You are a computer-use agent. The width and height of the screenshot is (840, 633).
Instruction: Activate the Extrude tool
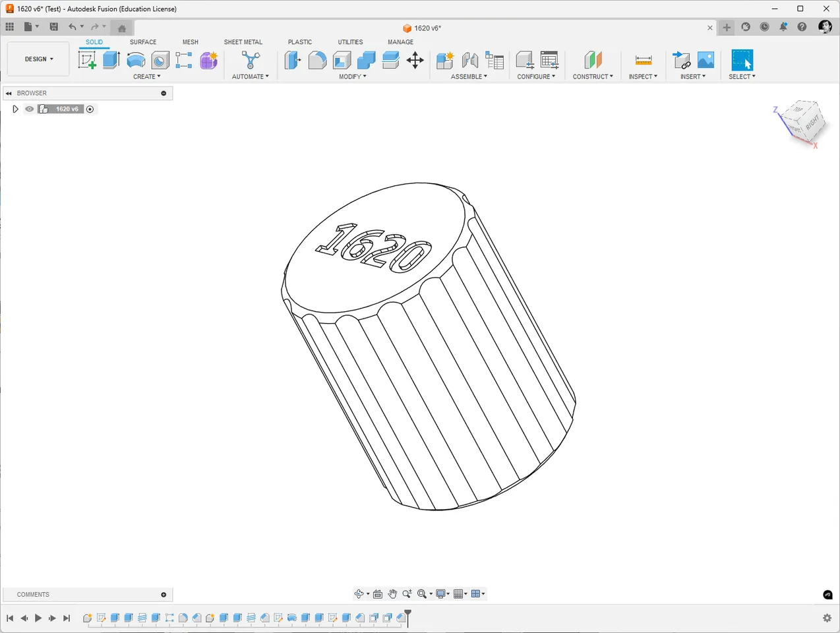(x=111, y=59)
